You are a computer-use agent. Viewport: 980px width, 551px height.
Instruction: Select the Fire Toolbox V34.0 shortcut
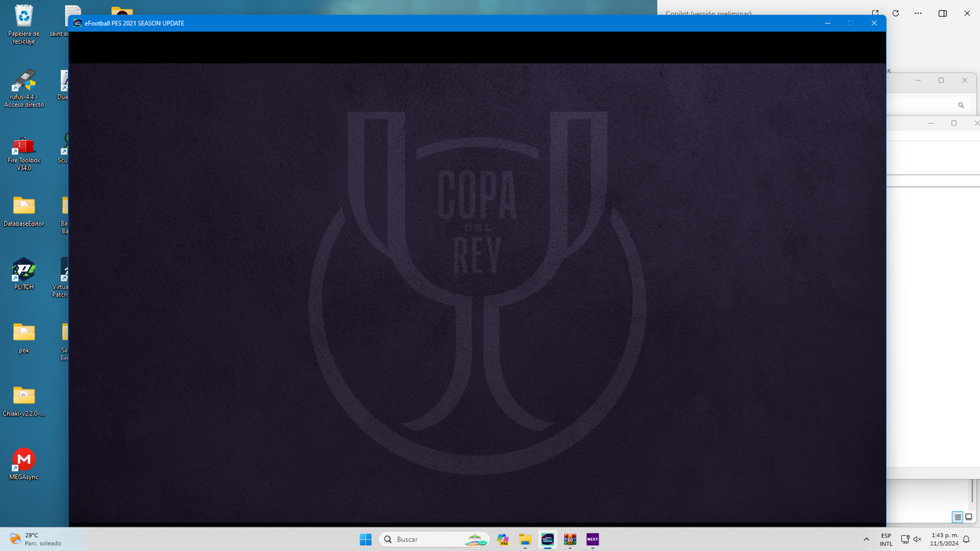[x=24, y=152]
